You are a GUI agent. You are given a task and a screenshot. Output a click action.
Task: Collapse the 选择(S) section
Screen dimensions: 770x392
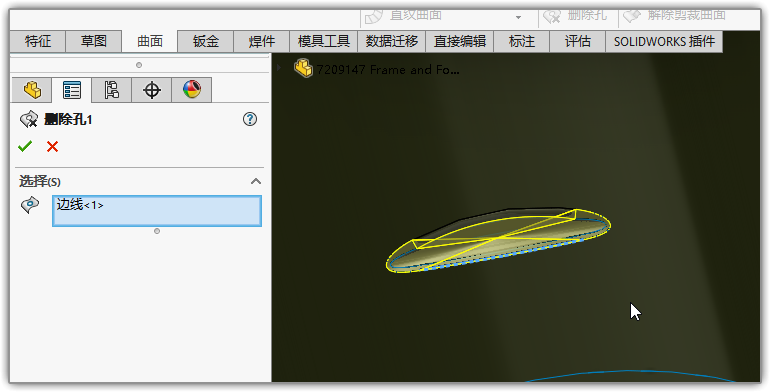[256, 181]
